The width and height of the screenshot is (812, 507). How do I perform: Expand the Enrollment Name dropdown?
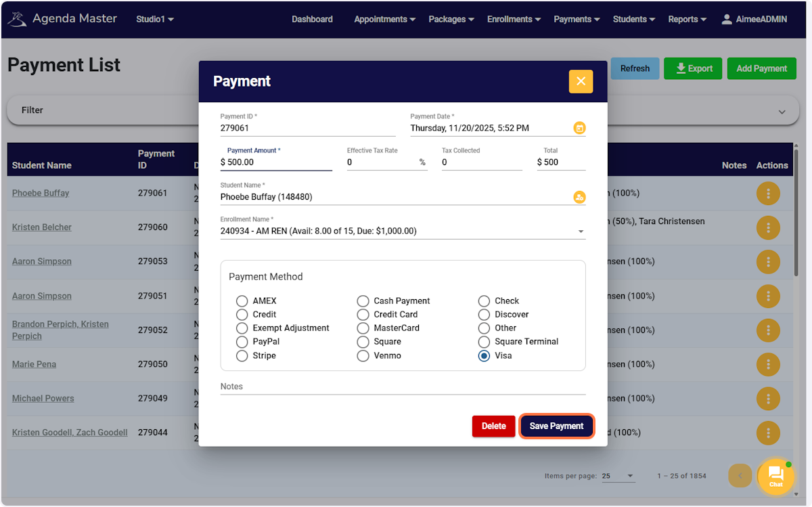581,230
